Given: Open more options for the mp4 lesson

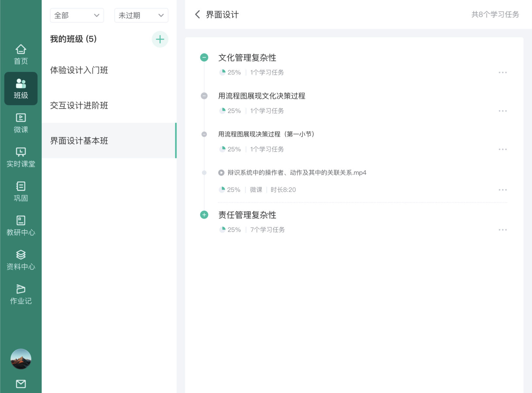Looking at the screenshot, I should tap(503, 190).
